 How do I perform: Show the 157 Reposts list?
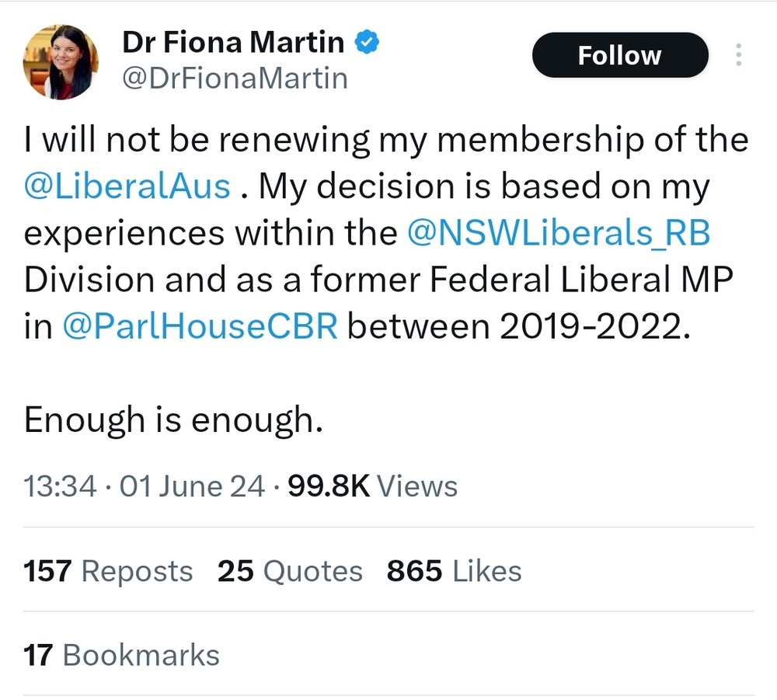[108, 572]
